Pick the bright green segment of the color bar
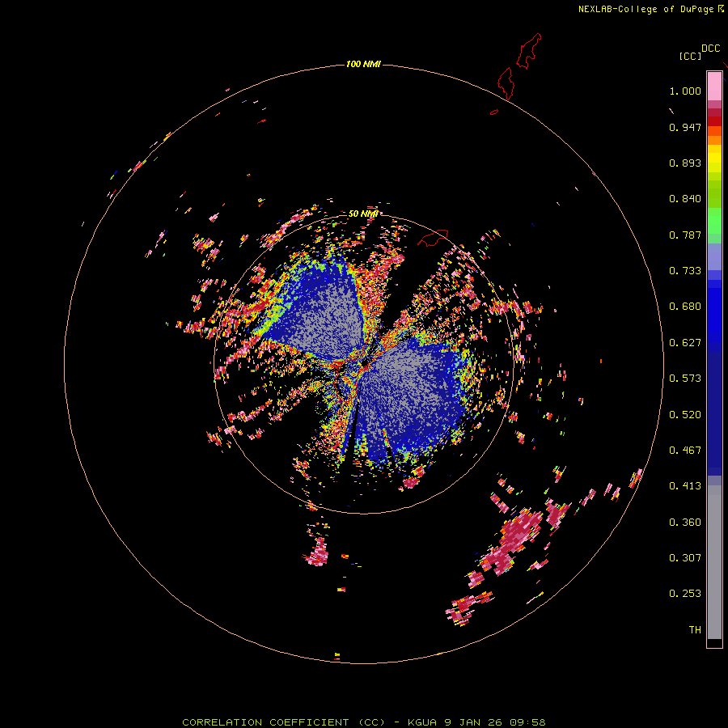728x728 pixels. click(x=714, y=221)
